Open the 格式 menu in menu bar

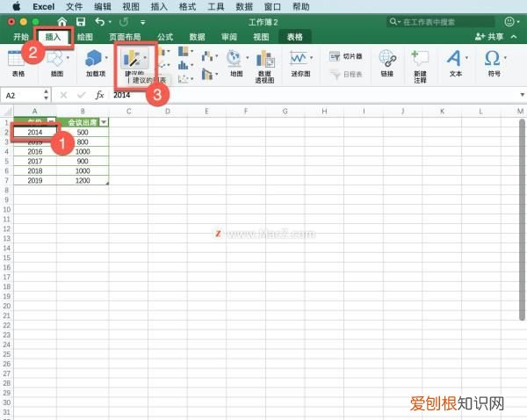[187, 6]
